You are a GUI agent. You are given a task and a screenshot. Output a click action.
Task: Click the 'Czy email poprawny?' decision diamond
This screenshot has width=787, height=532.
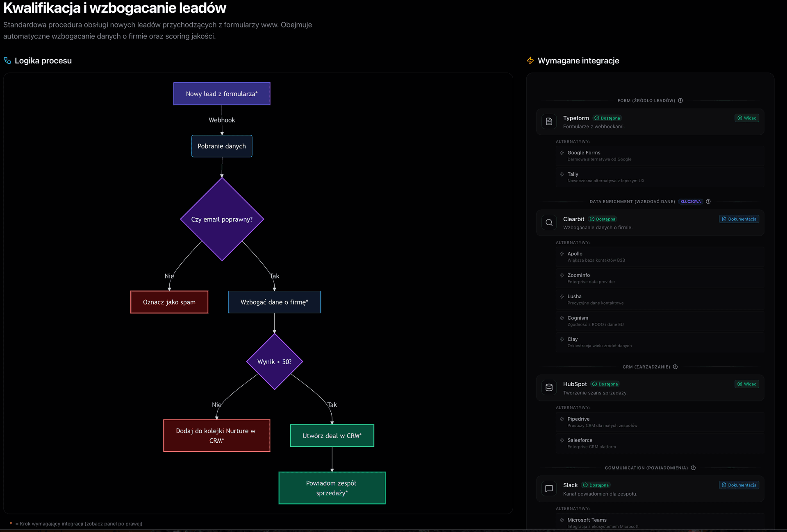tap(222, 219)
